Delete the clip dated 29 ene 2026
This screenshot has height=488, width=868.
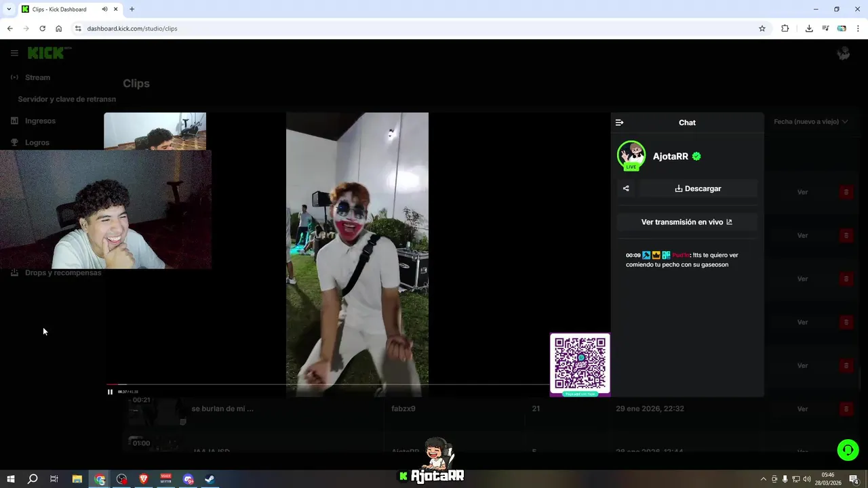[846, 409]
